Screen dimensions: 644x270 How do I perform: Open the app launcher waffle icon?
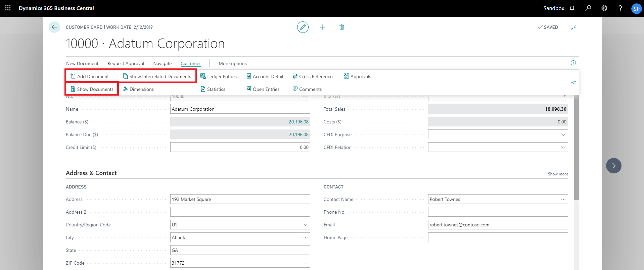pyautogui.click(x=8, y=8)
